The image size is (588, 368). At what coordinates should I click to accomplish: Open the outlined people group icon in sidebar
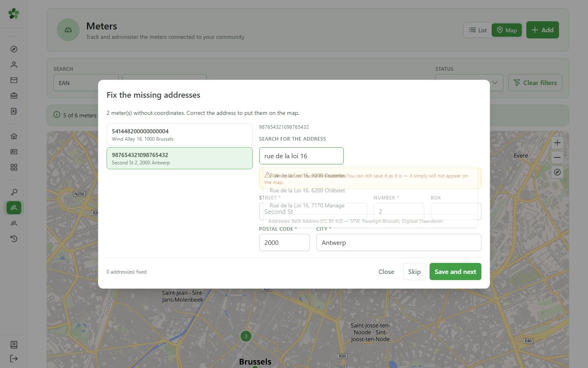[x=14, y=223]
